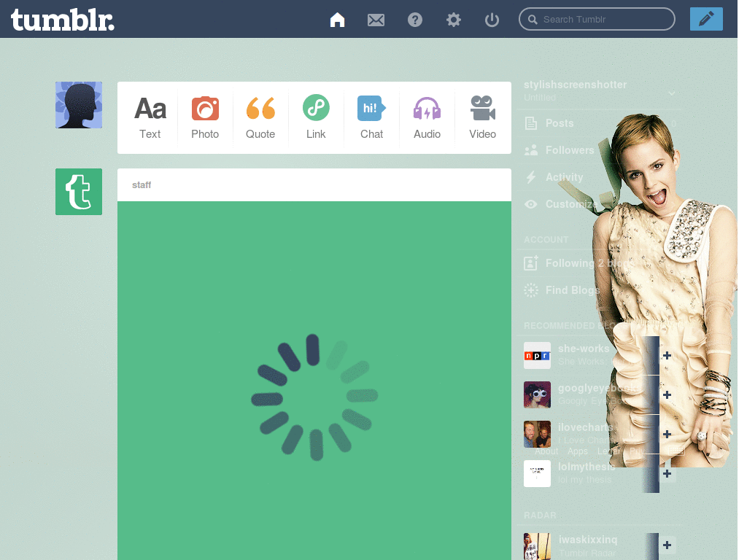
Task: Click the Activity lightning bolt icon
Action: (531, 177)
